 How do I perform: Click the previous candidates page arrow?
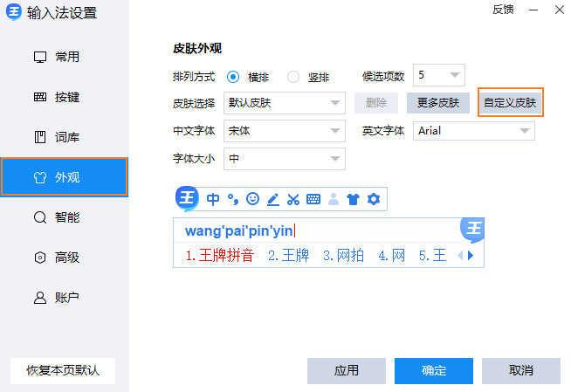click(x=460, y=256)
